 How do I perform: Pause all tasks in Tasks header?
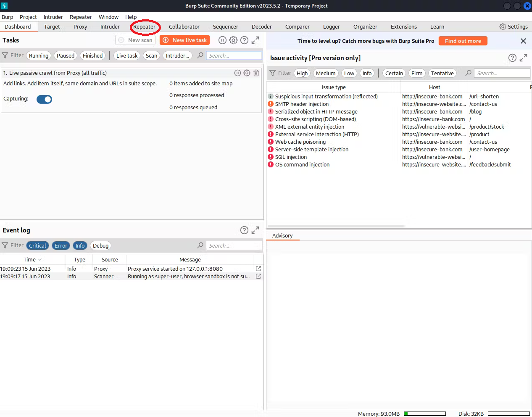click(222, 40)
